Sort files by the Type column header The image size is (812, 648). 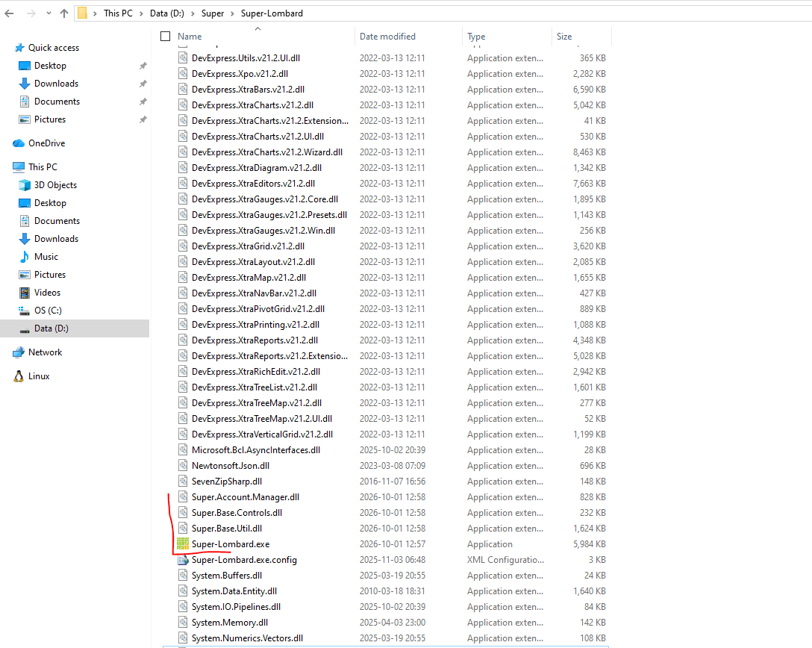[x=476, y=37]
